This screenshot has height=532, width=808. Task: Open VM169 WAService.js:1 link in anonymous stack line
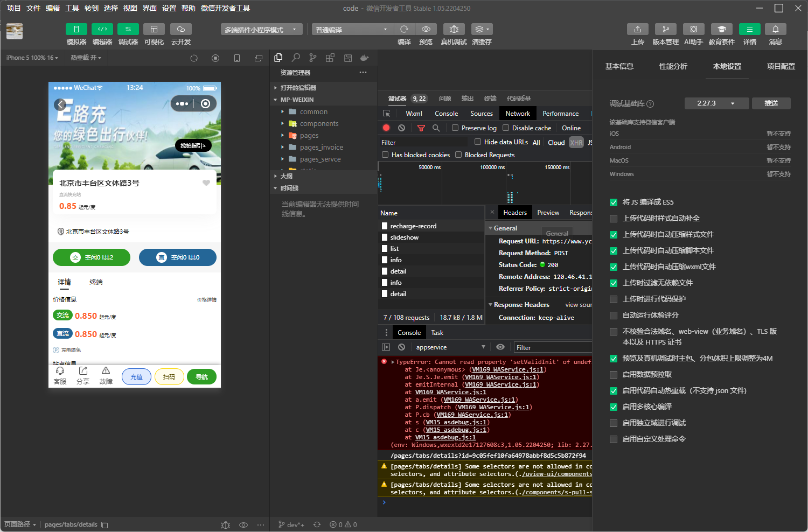pos(508,369)
